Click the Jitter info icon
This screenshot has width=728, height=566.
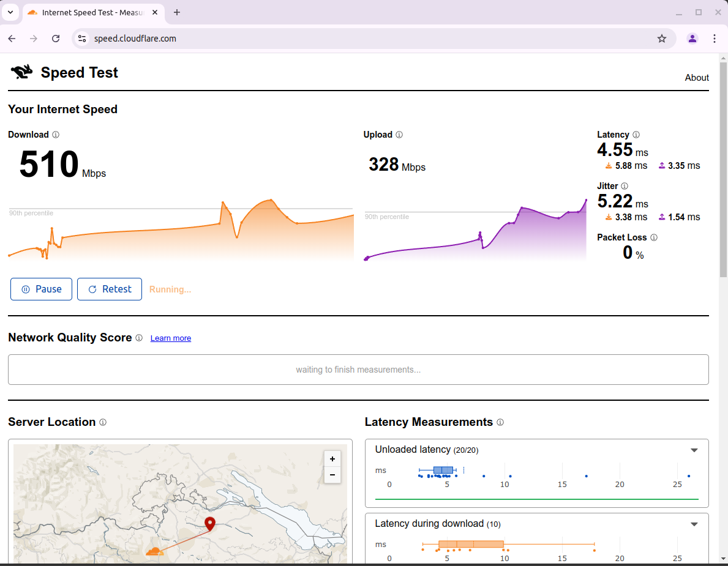tap(625, 186)
